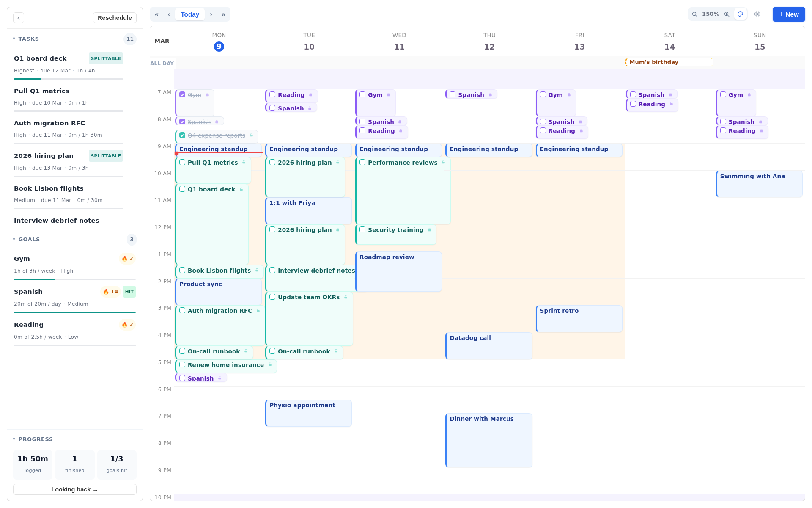Click lock icon on Renew home insurance event
Viewport: 812px width, 508px height.
coord(270,365)
